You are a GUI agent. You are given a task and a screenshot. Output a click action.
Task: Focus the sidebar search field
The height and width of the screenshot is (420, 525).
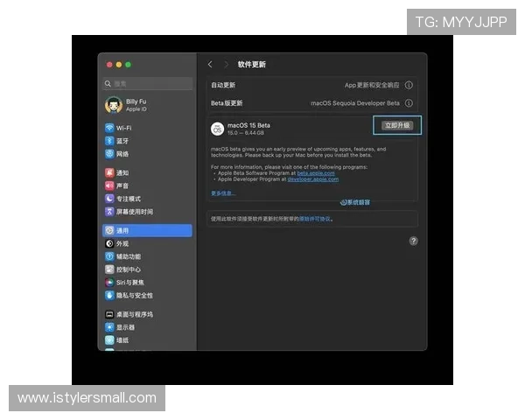147,84
